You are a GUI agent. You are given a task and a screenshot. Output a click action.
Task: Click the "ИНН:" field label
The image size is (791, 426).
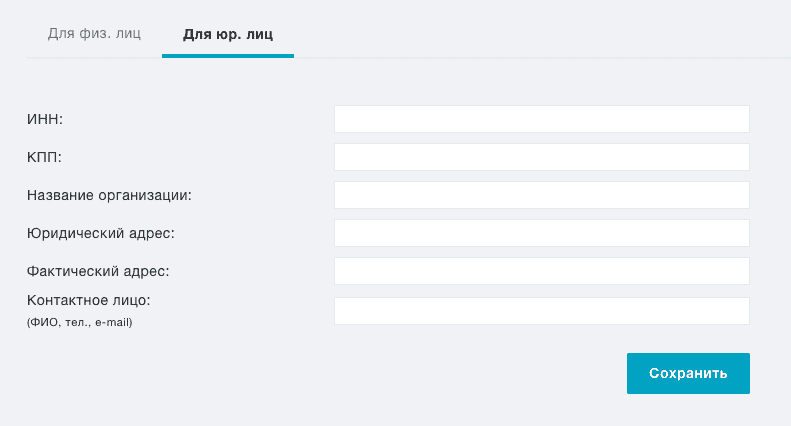click(45, 119)
